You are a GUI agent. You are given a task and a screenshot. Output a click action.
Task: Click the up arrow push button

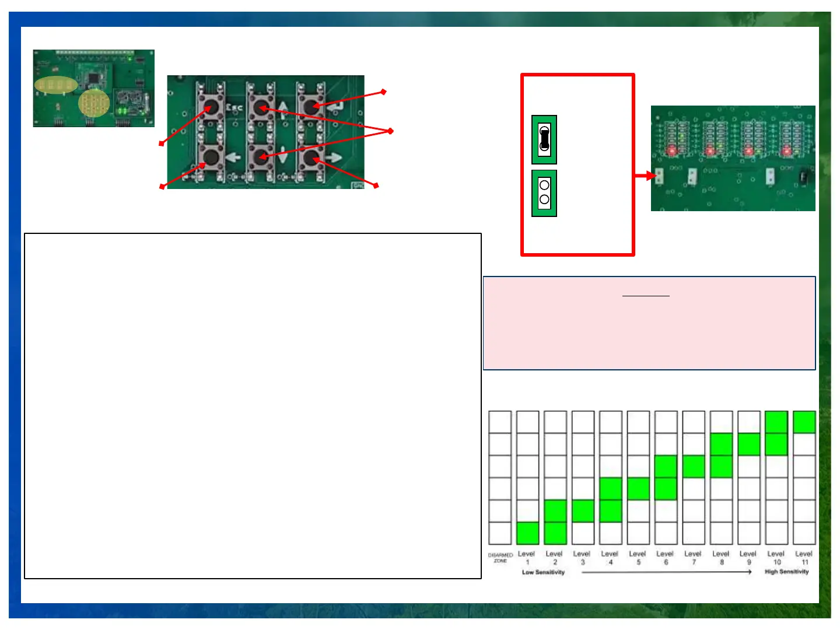(260, 108)
